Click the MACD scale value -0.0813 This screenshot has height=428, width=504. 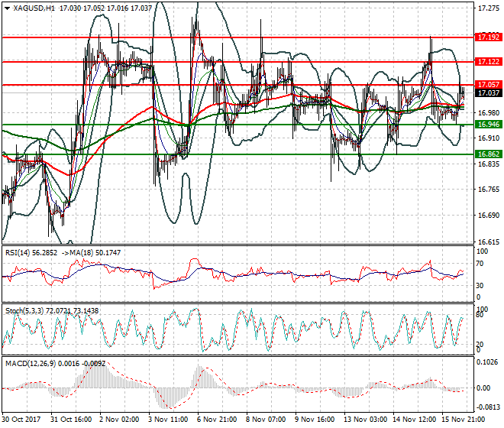click(487, 407)
